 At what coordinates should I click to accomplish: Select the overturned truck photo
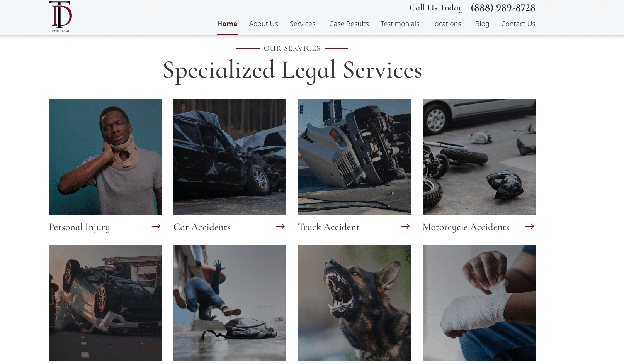[x=354, y=157]
